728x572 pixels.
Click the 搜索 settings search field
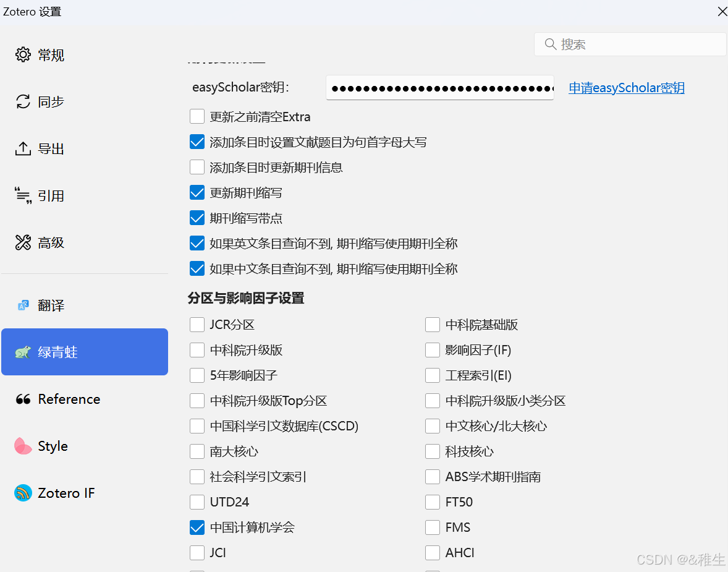click(x=630, y=44)
